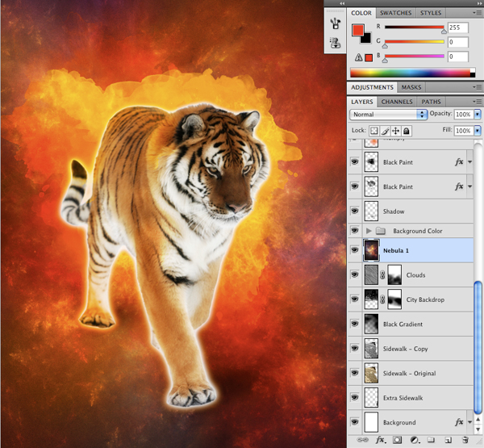Create a new group folder icon
Image resolution: width=484 pixels, height=448 pixels.
pyautogui.click(x=432, y=440)
